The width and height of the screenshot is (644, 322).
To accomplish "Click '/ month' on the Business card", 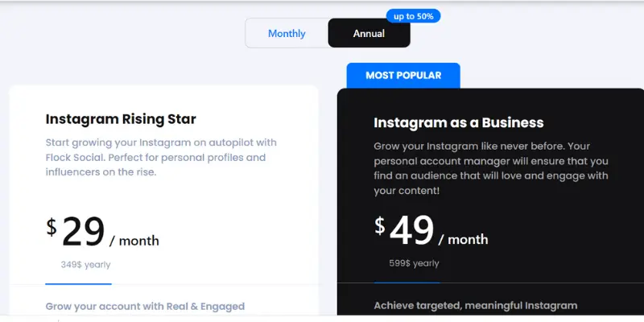I will [x=464, y=239].
